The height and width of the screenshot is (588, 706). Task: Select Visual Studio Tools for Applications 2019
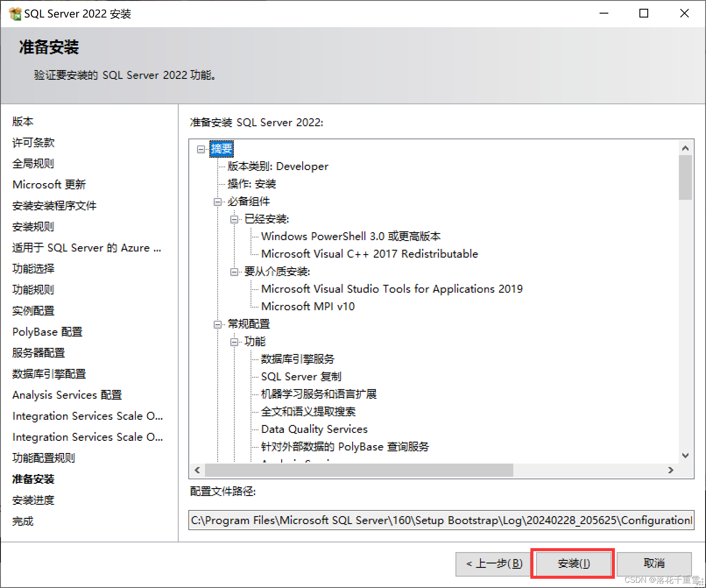click(392, 289)
